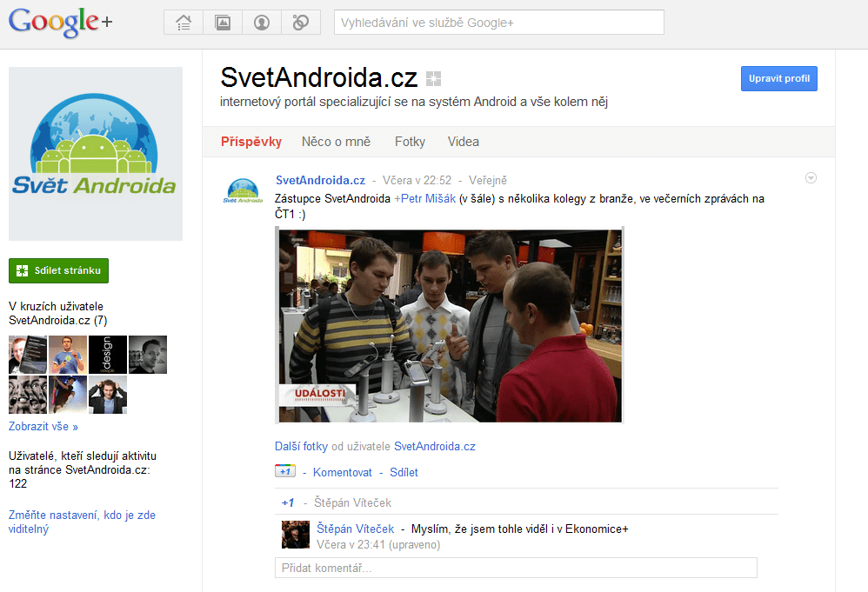Screen dimensions: 868x592
Task: Click the collage of faces circle thumbnail
Action: point(28,395)
